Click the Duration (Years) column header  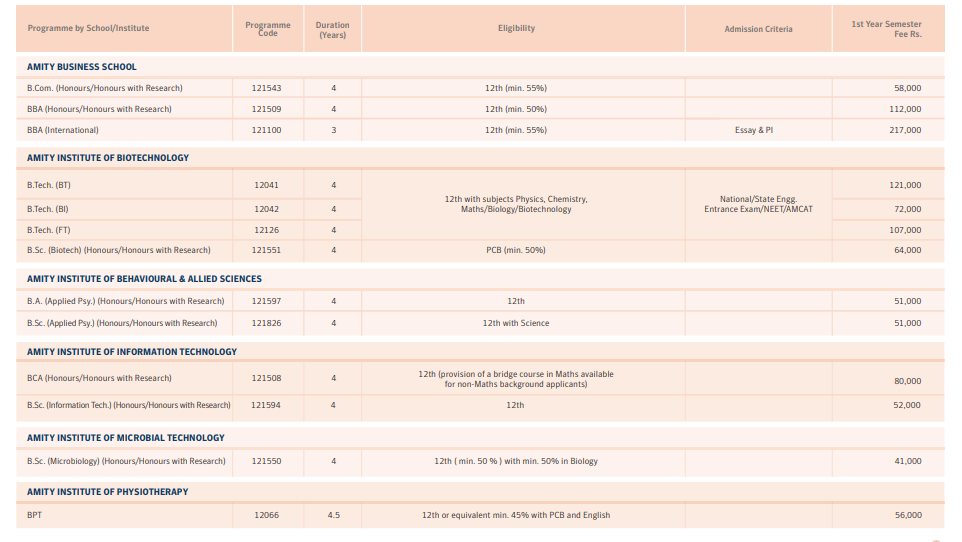pyautogui.click(x=333, y=29)
